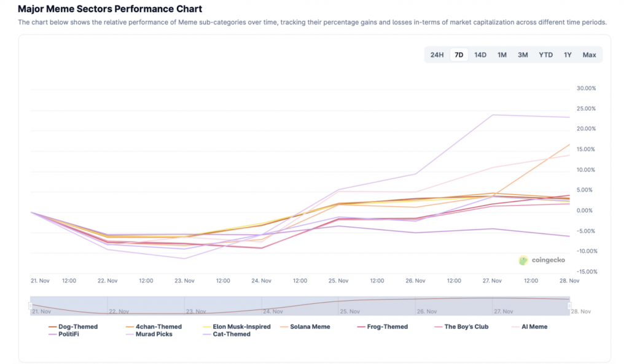The image size is (629, 364).
Task: Hide the Elon Musk-Inspired series
Action: pyautogui.click(x=241, y=327)
